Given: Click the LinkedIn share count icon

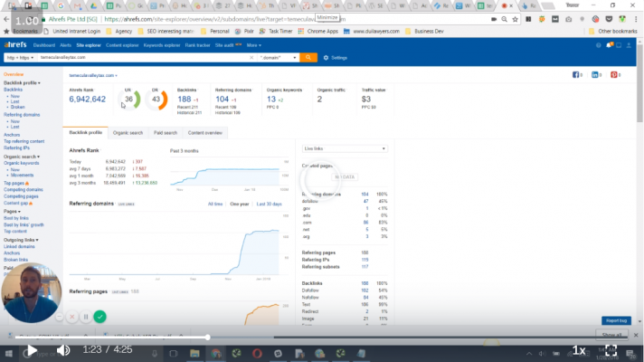Looking at the screenshot, I should tap(597, 75).
